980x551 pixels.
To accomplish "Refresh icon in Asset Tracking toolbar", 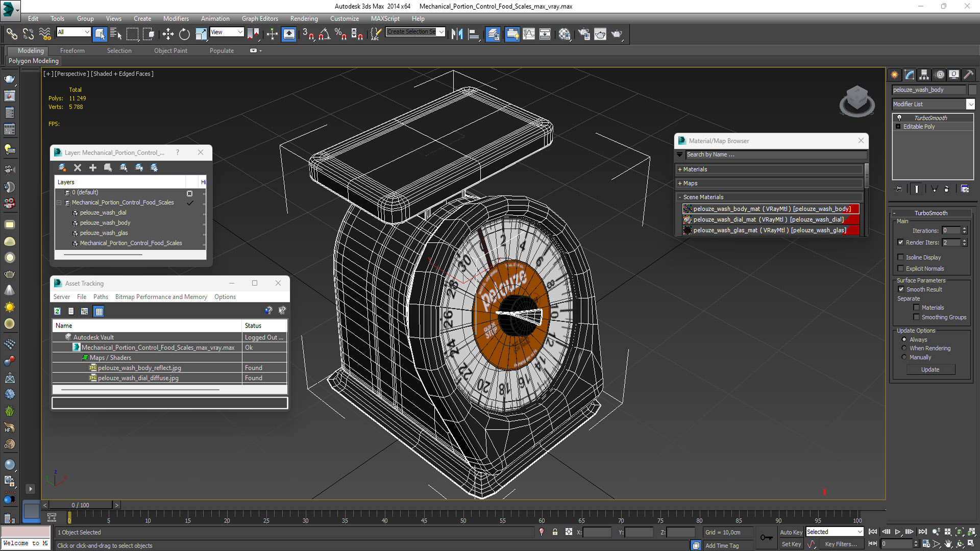I will pos(57,311).
